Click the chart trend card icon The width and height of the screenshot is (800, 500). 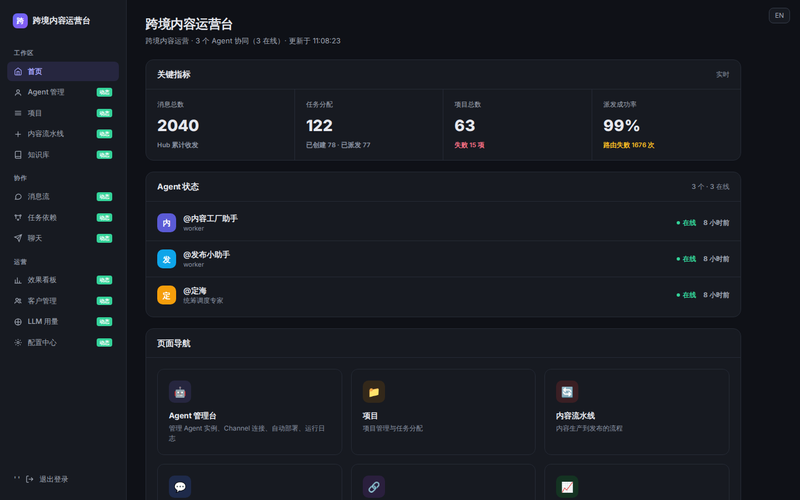567,487
